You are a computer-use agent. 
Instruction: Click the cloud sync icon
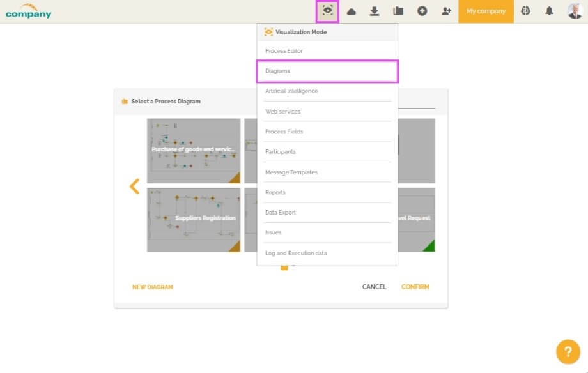[351, 11]
